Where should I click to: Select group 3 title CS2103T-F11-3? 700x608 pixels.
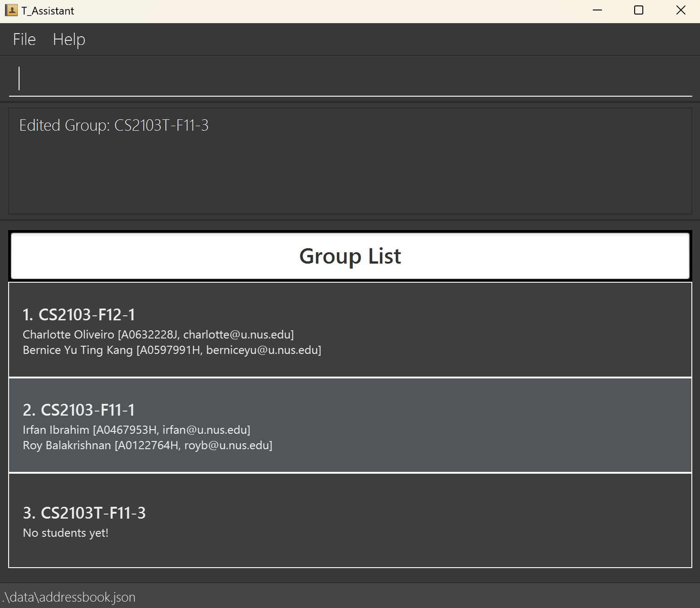(x=84, y=513)
